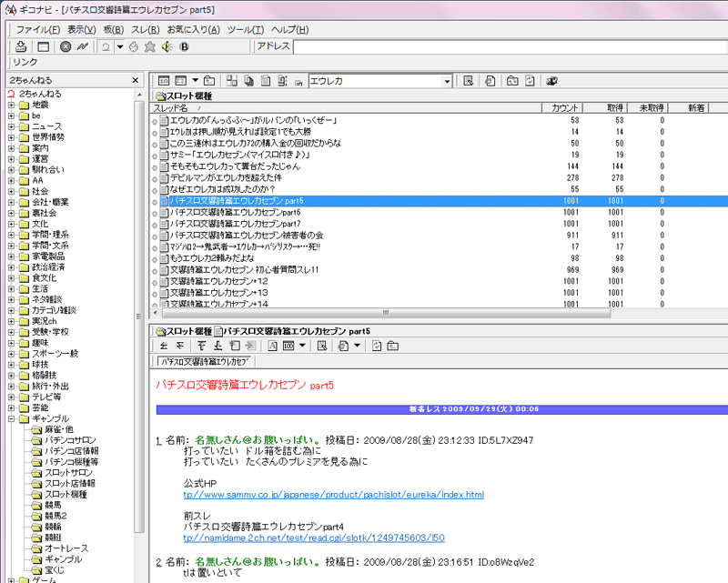The width and height of the screenshot is (728, 583).
Task: Select thread もうエウレカ2頼みだよな
Action: coord(212,258)
